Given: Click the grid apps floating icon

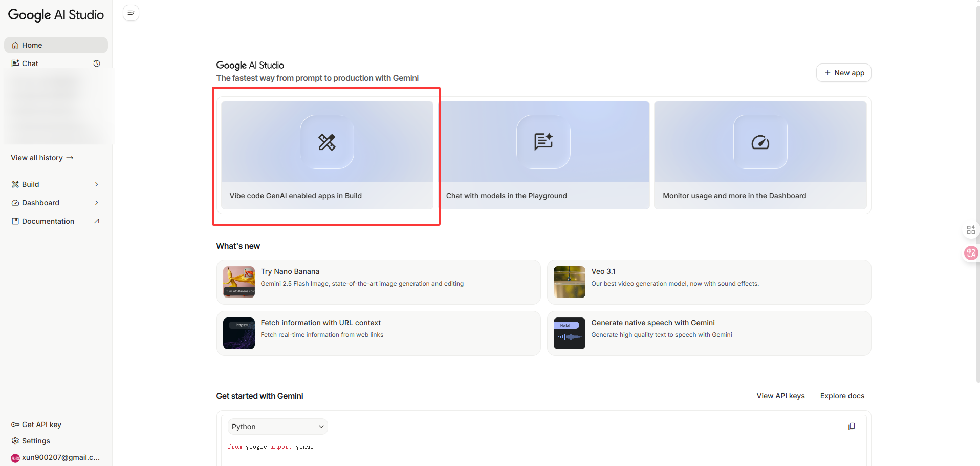Looking at the screenshot, I should 971,230.
